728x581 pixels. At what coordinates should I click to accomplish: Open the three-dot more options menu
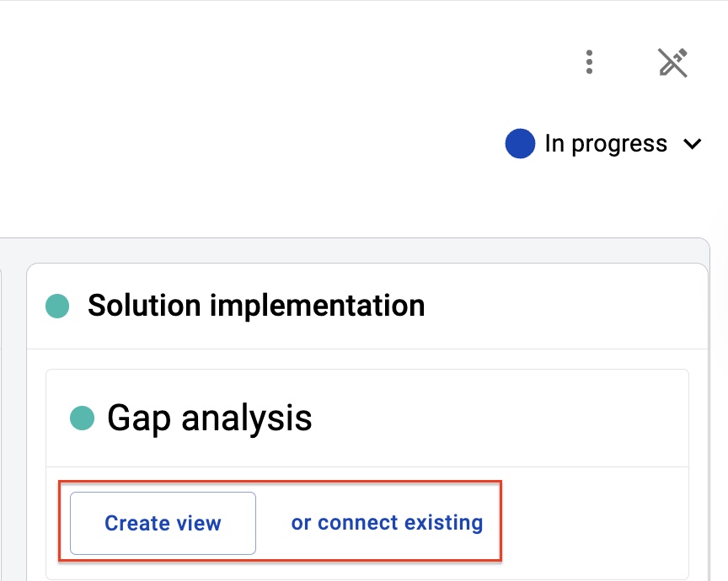click(589, 61)
